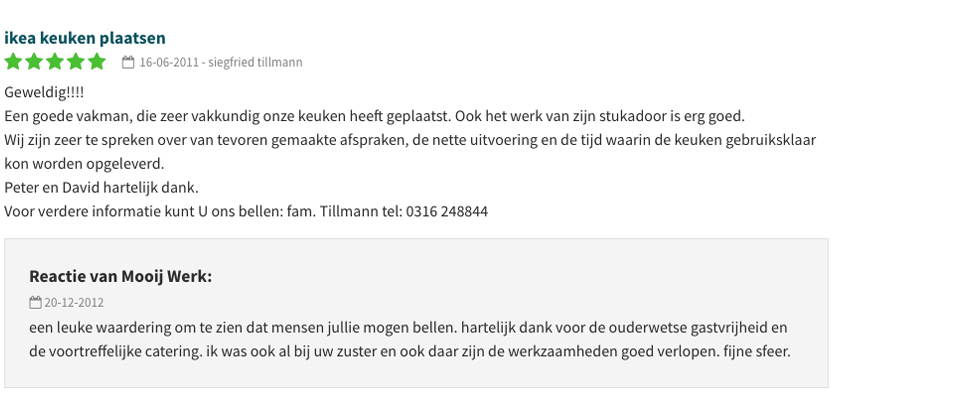Click the calendar icon beside 16-06-2011

point(128,62)
